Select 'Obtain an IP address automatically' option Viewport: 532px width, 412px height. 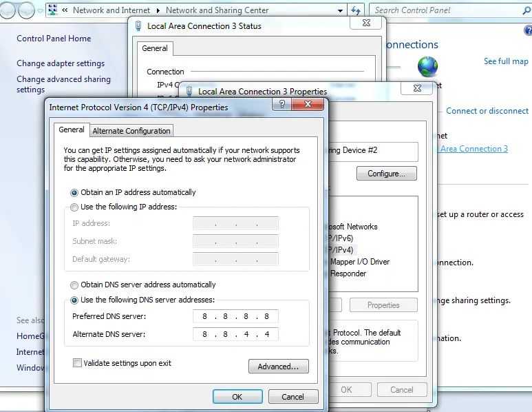tap(74, 192)
